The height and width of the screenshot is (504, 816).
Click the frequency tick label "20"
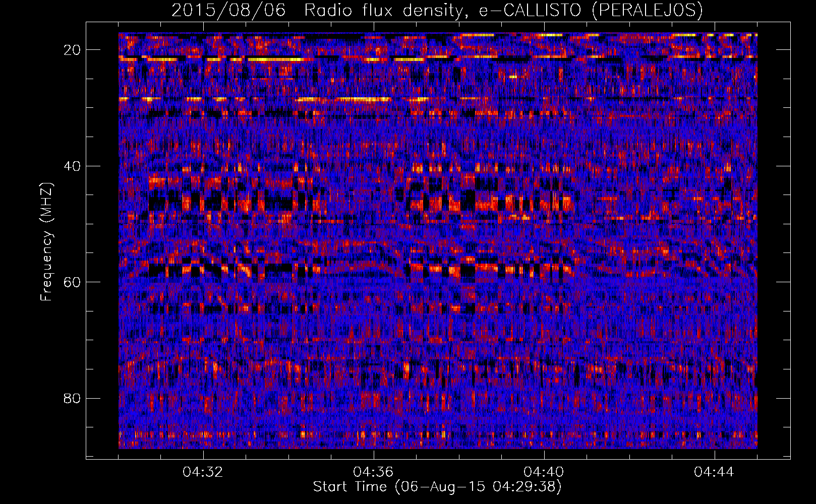(x=73, y=50)
